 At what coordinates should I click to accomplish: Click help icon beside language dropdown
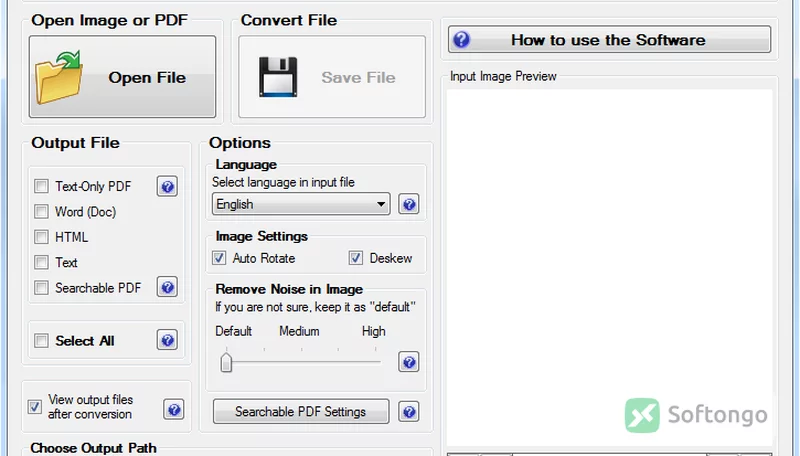[x=409, y=205]
